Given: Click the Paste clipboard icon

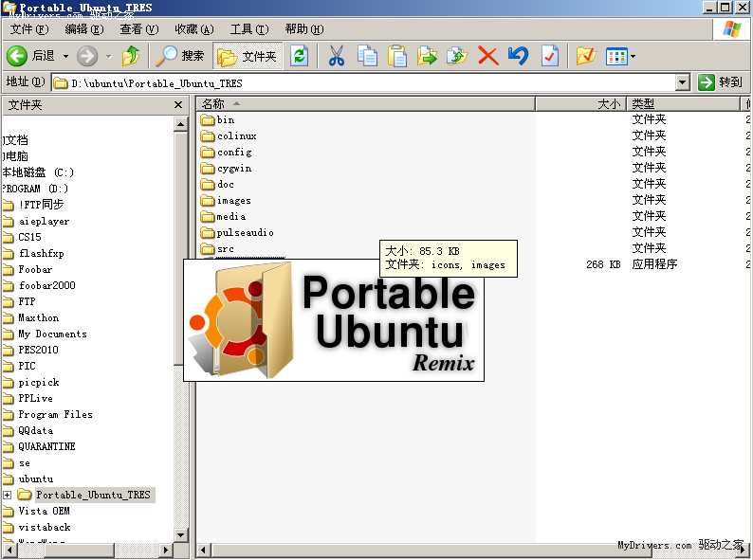Looking at the screenshot, I should point(397,56).
